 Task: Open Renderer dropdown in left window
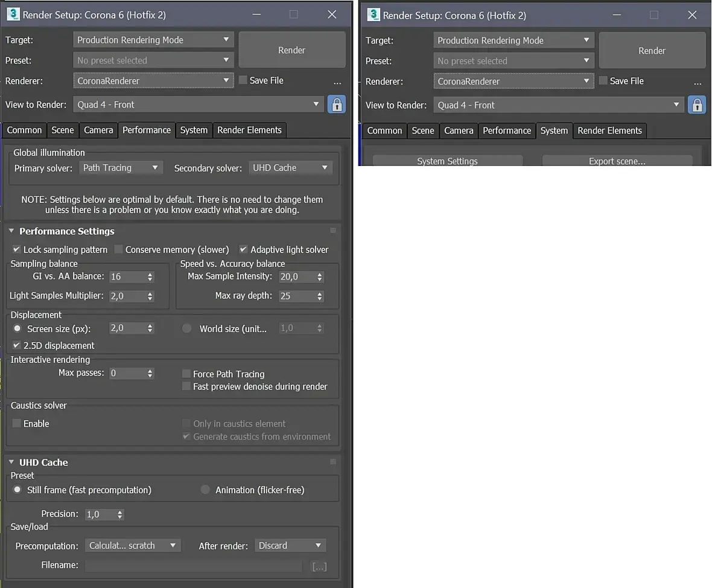coord(153,81)
